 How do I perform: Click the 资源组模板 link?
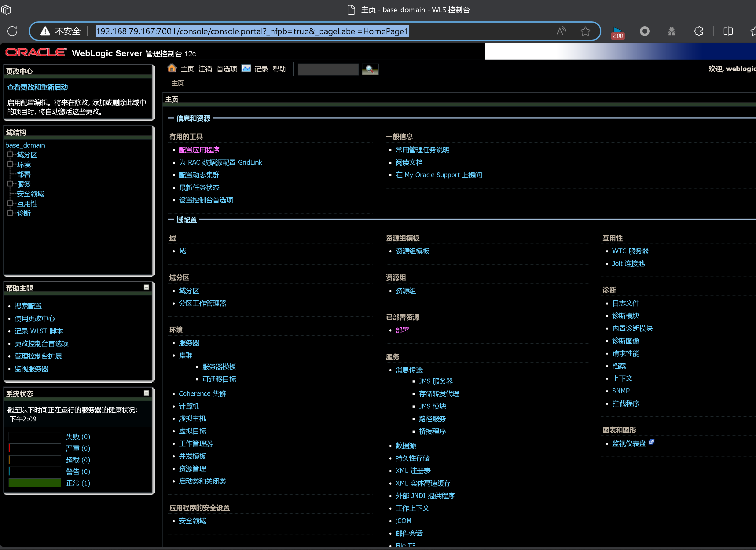pyautogui.click(x=412, y=251)
